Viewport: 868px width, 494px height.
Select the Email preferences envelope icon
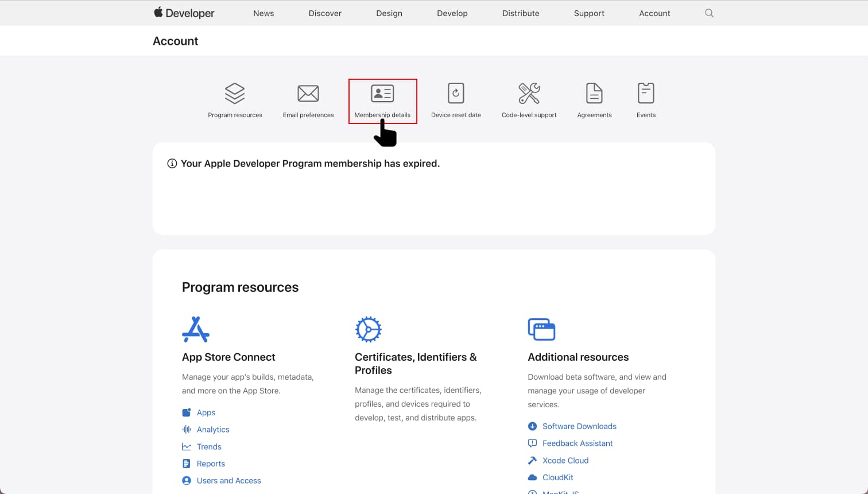(308, 92)
